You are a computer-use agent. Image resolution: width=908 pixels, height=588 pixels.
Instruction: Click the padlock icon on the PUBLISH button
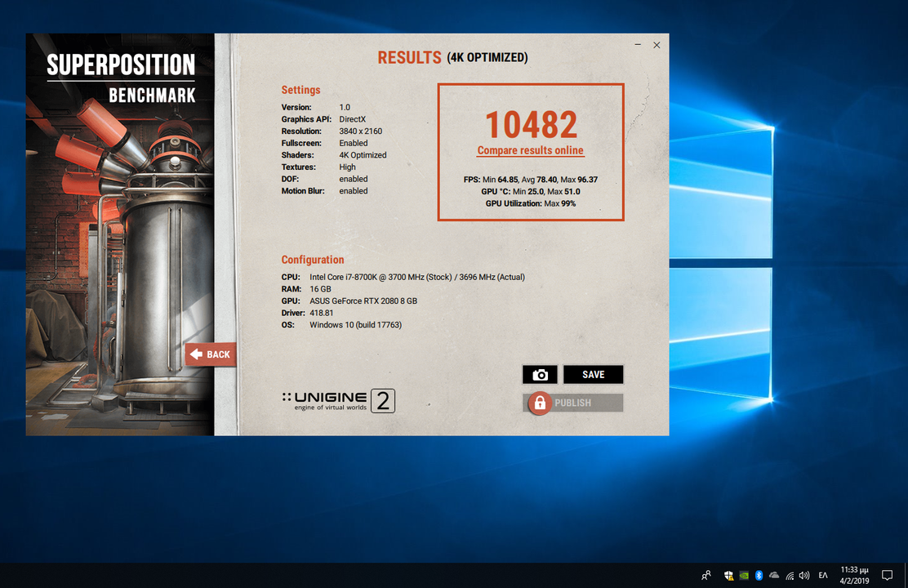[x=539, y=403]
